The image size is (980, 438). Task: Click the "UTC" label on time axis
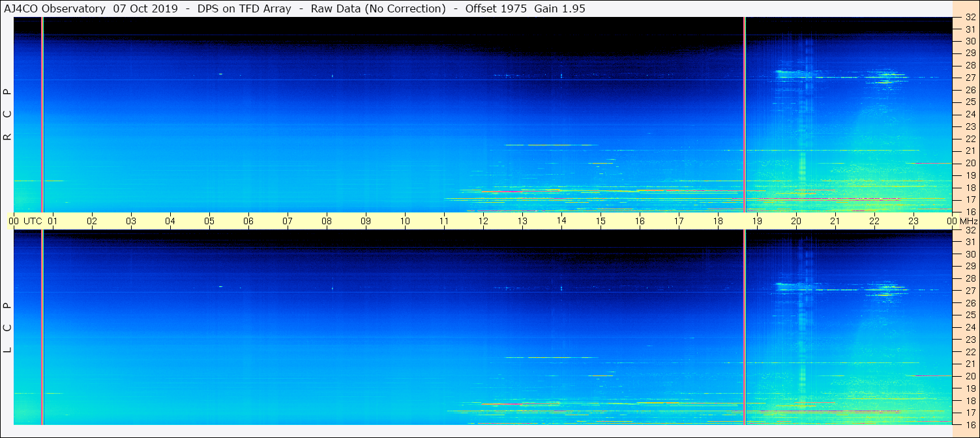click(33, 221)
